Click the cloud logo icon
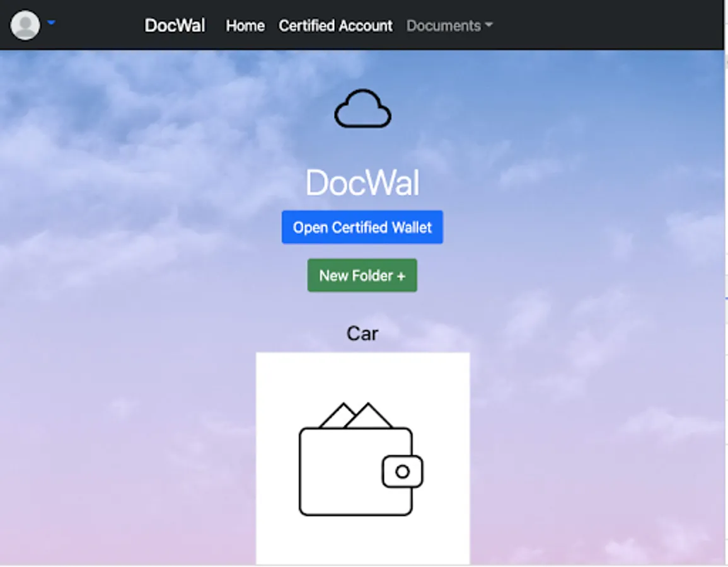This screenshot has height=567, width=728. click(x=362, y=108)
